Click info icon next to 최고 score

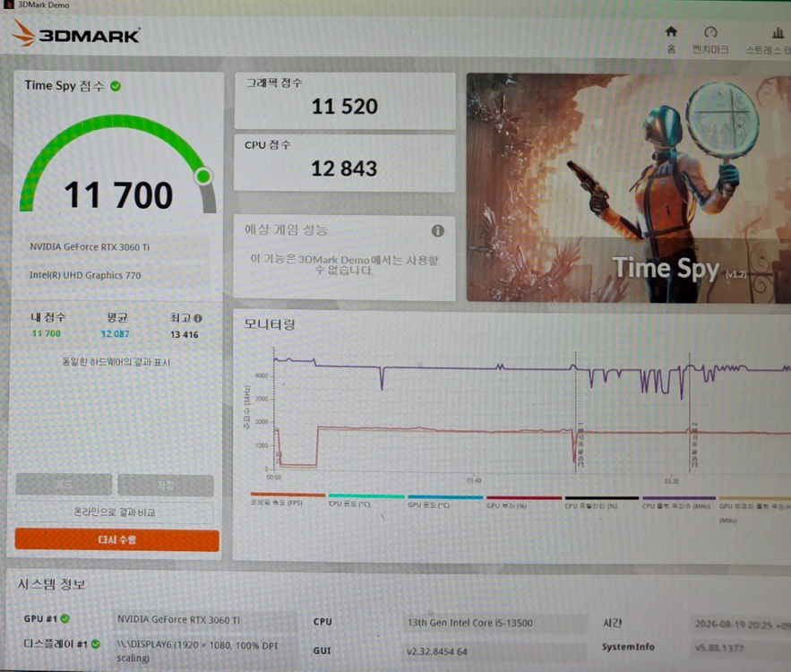click(x=198, y=318)
